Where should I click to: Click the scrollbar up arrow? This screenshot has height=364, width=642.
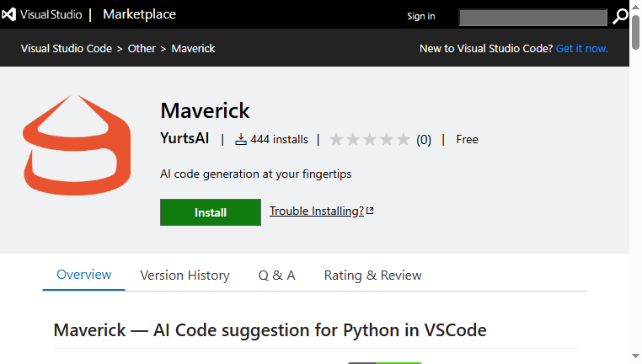(x=635, y=6)
